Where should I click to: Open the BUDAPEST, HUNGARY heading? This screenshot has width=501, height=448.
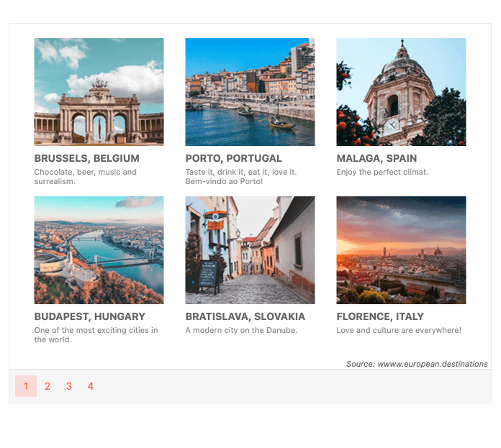[x=89, y=316]
